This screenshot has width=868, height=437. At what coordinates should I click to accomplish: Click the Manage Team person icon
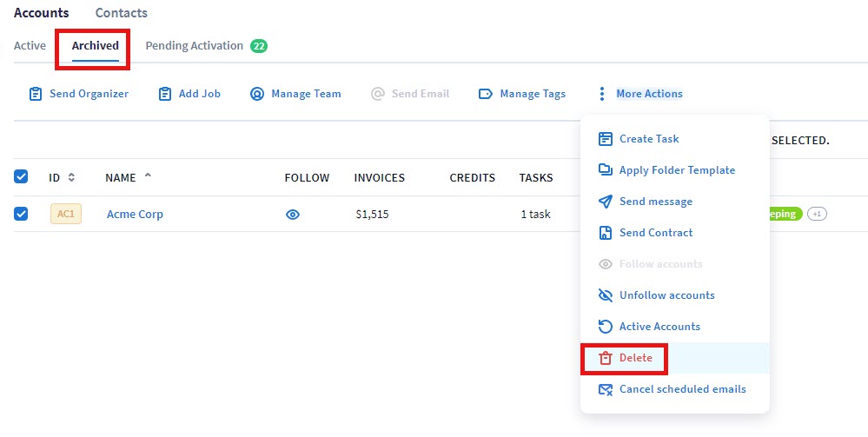[x=257, y=94]
